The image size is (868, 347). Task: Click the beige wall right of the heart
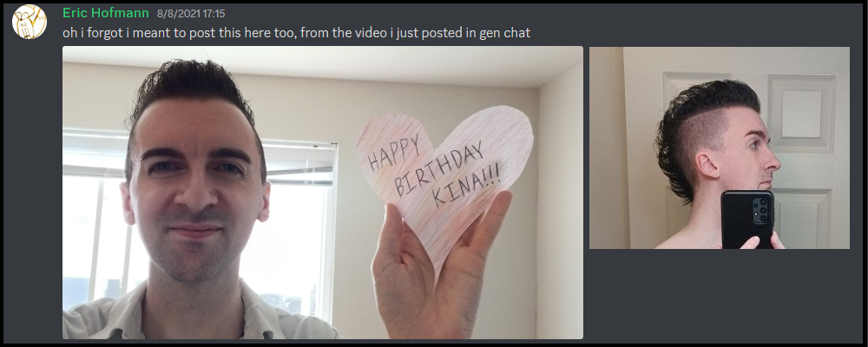point(559,210)
